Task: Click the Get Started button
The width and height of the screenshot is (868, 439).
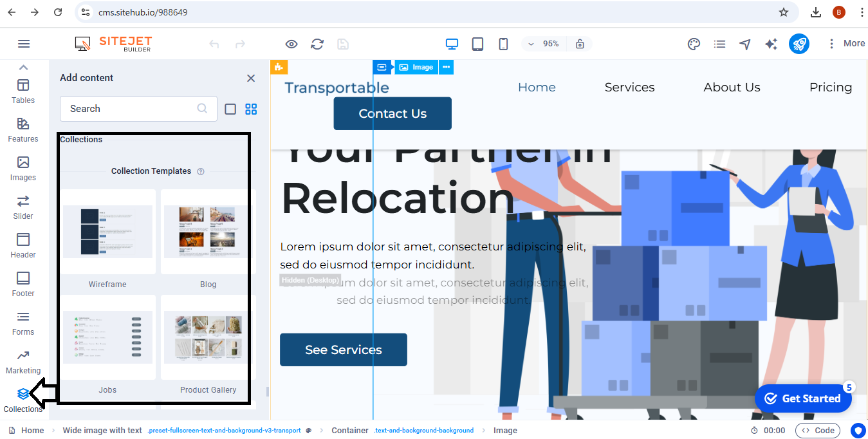Action: [802, 398]
